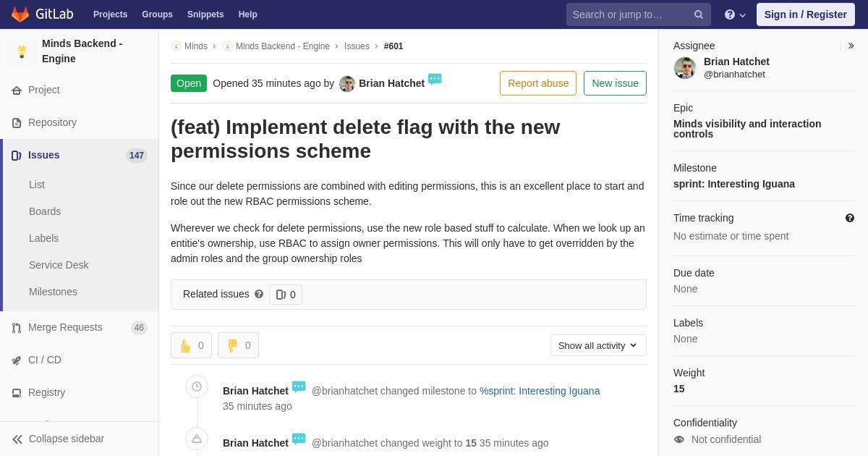Click the related issues count badge

click(286, 295)
